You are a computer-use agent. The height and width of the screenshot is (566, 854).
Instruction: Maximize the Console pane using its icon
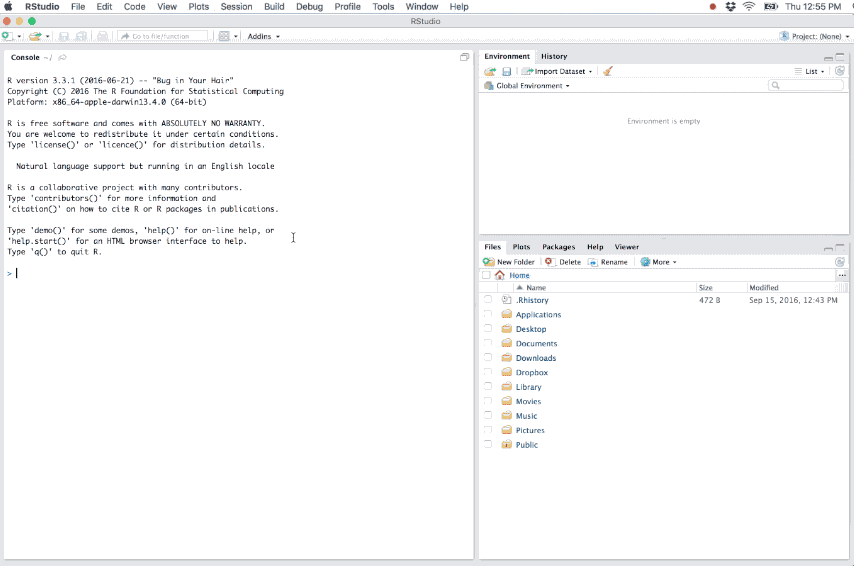tap(465, 57)
